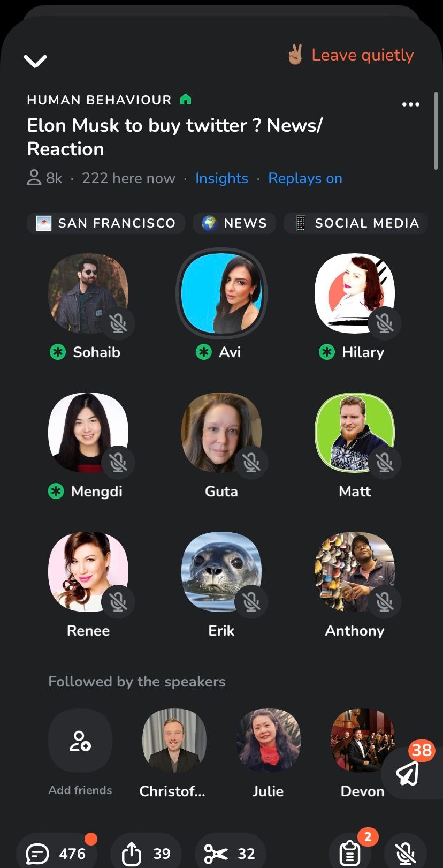Image resolution: width=443 pixels, height=868 pixels.
Task: Select the News topic tag
Action: pyautogui.click(x=234, y=223)
